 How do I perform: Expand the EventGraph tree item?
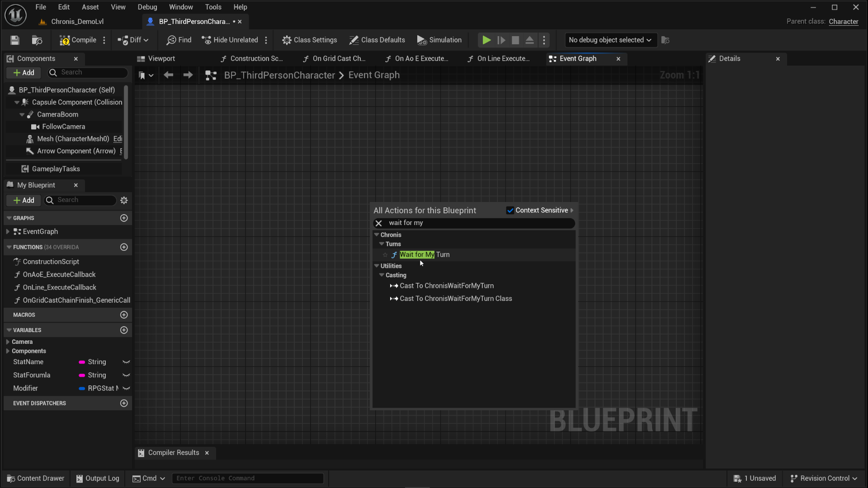(x=8, y=232)
